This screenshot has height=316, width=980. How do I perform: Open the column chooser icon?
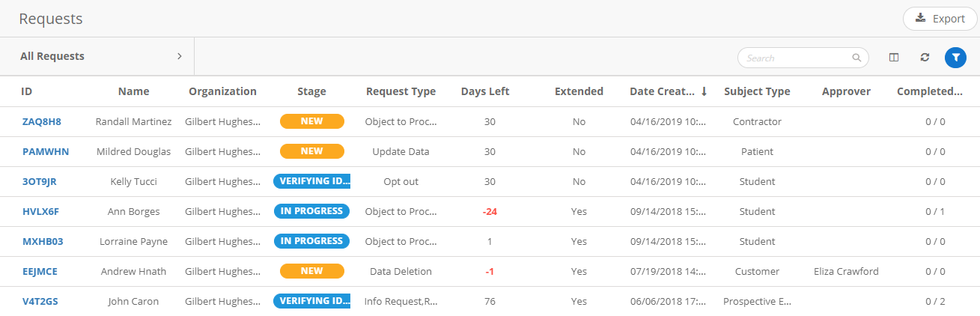[894, 58]
